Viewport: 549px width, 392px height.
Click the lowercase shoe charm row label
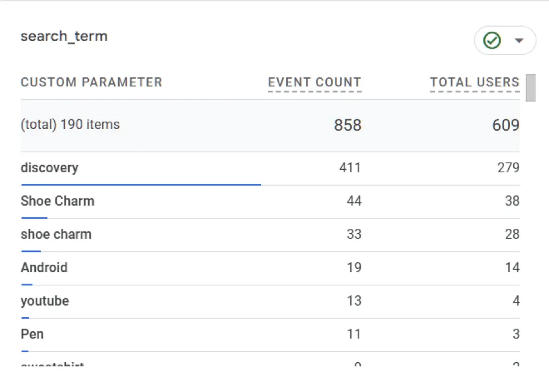click(x=56, y=234)
